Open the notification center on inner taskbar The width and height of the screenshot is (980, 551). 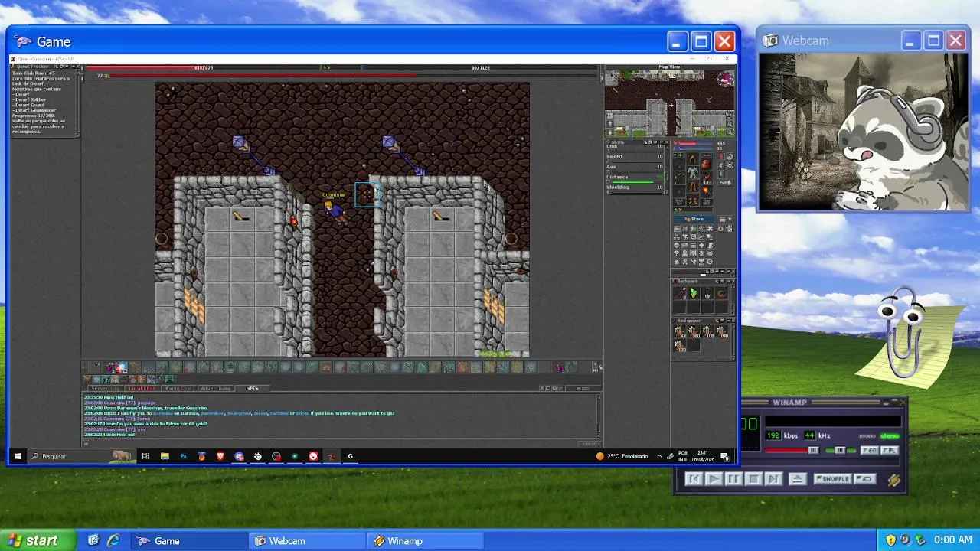pyautogui.click(x=724, y=456)
